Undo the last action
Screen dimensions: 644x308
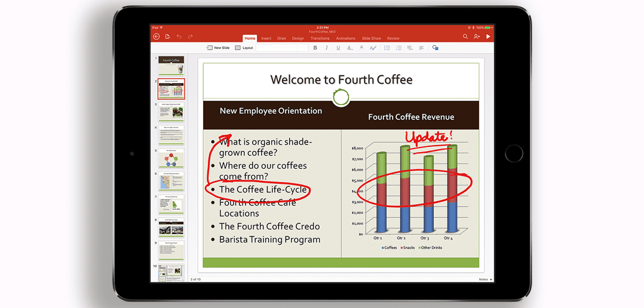pos(179,36)
